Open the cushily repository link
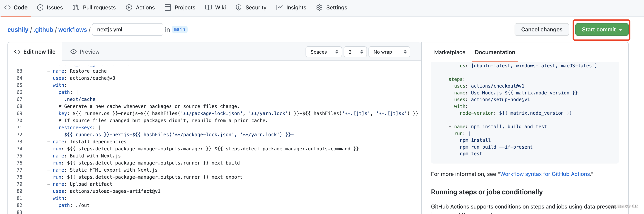 18,29
